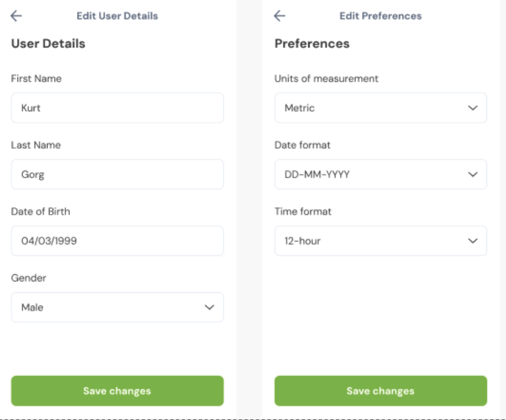The height and width of the screenshot is (420, 506).
Task: Expand the Date format selector
Action: [381, 174]
